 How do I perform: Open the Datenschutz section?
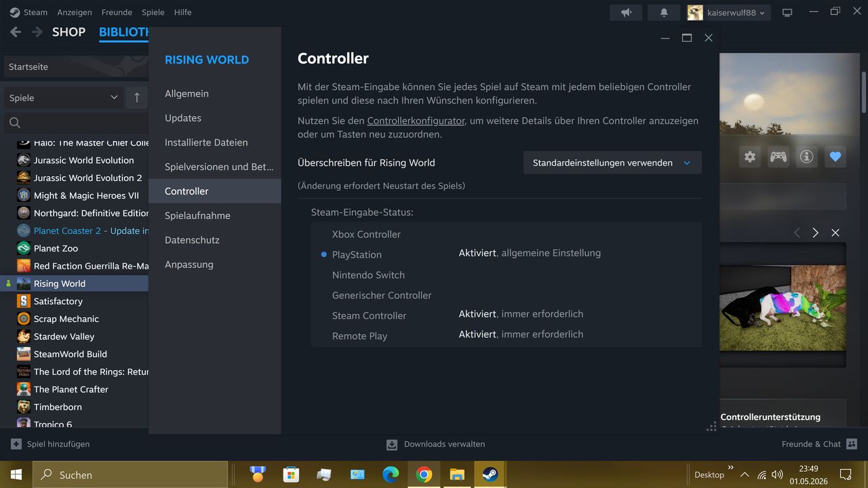[x=214, y=240]
